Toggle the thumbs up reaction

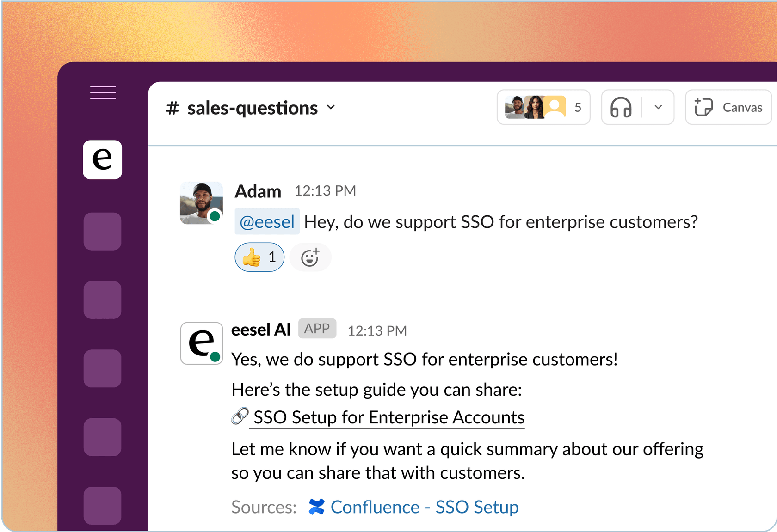click(x=259, y=257)
